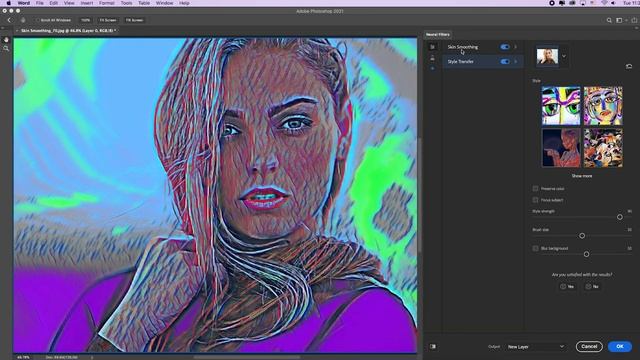640x360 pixels.
Task: Click the reset parameters icon in Style Transfer
Action: click(x=629, y=66)
